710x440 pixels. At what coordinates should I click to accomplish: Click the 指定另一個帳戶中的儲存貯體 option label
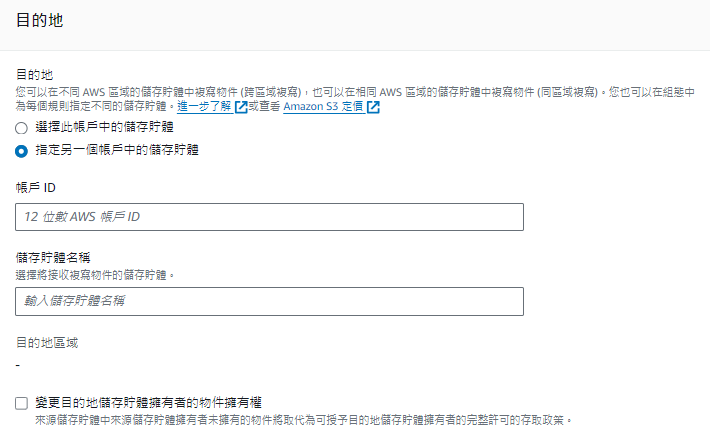click(117, 150)
